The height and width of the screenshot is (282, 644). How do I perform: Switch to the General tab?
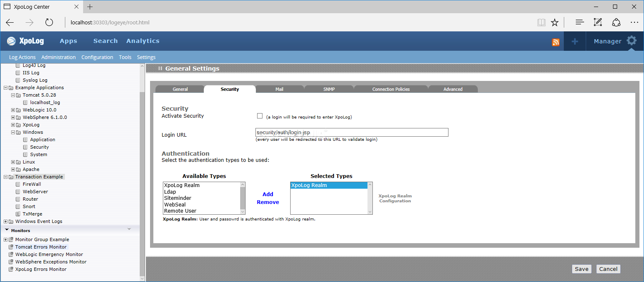click(180, 89)
